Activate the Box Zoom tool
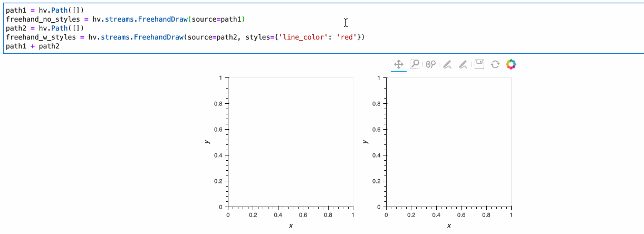644x234 pixels. tap(415, 64)
